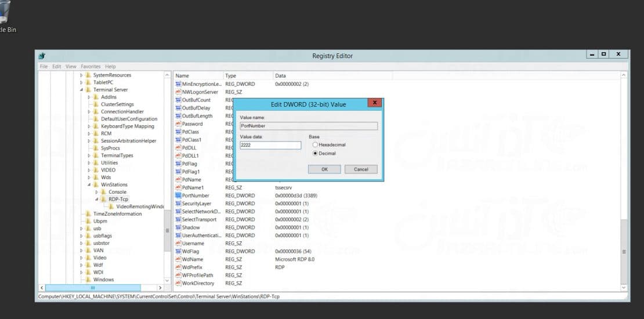Viewport: 644px width, 319px height.
Task: Select the '0x00000d3d (3389)' data cell
Action: 296,195
